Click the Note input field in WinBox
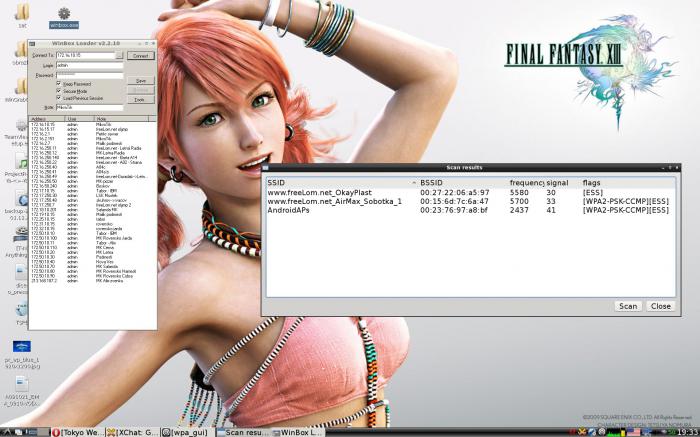 [x=90, y=107]
